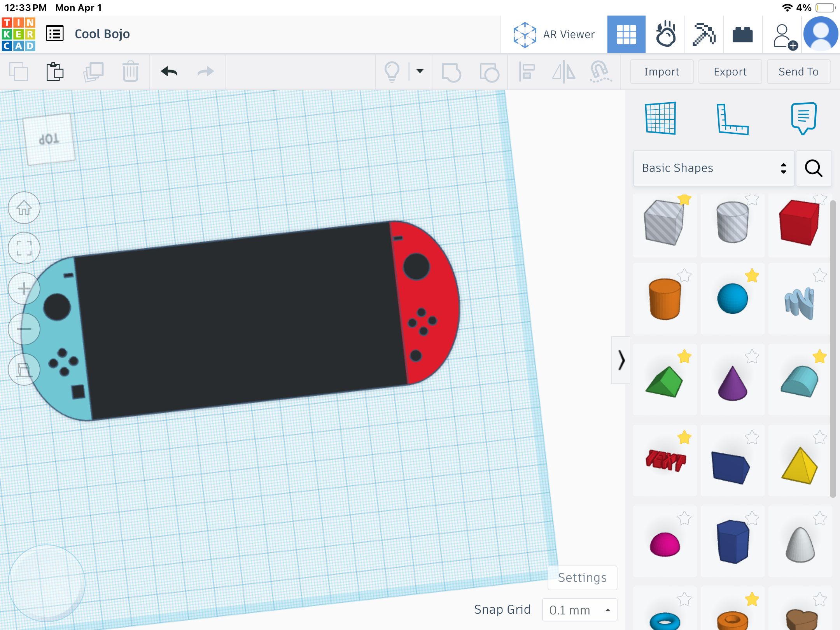Select the blue Polygon shape

click(x=733, y=541)
